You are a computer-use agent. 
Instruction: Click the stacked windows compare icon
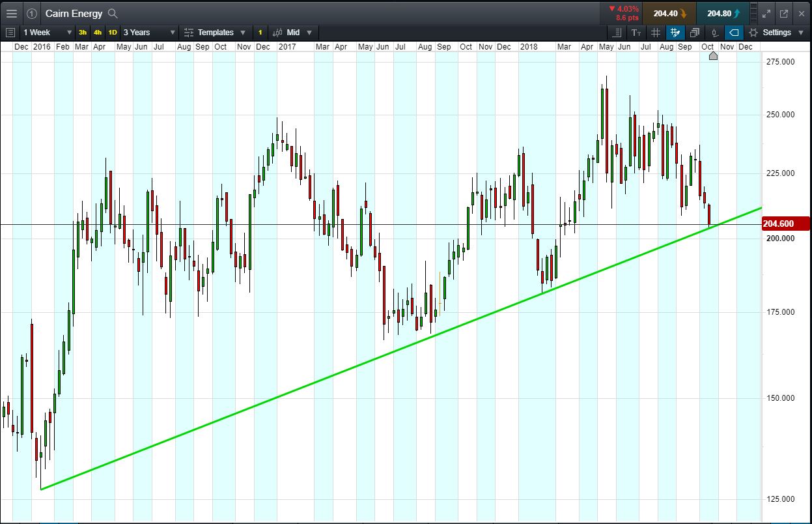(x=695, y=32)
